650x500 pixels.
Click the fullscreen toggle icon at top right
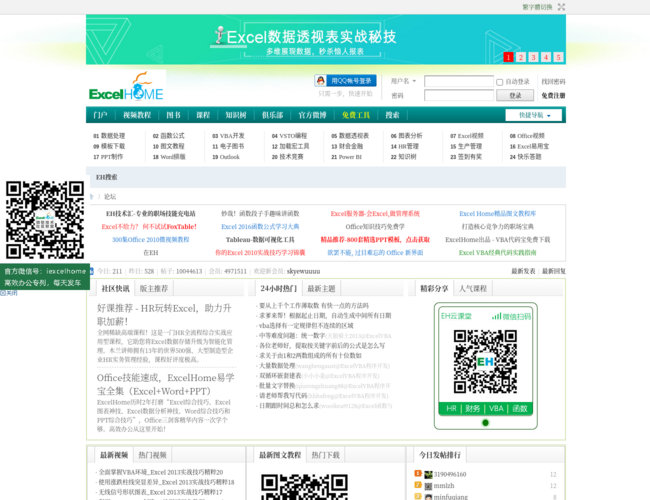tap(561, 7)
